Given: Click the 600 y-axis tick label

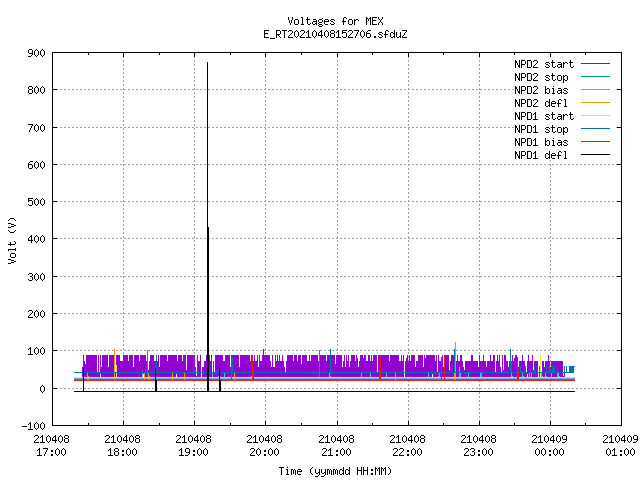Looking at the screenshot, I should (x=36, y=165).
